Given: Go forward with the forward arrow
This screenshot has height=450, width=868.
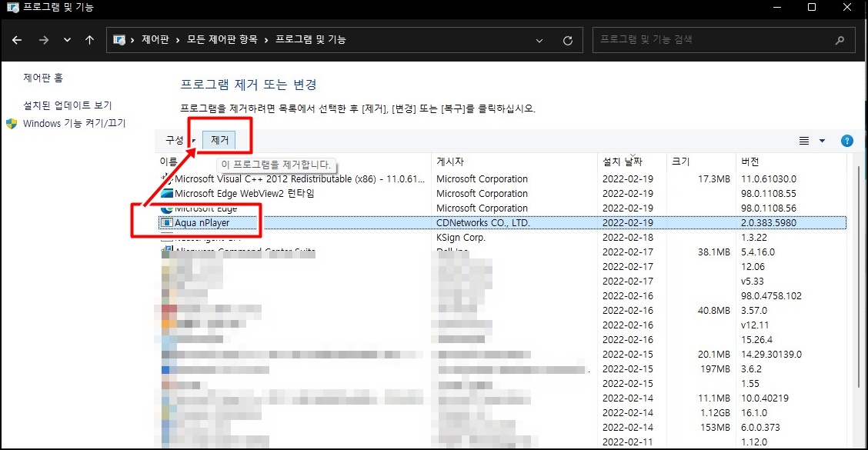Looking at the screenshot, I should tap(44, 40).
